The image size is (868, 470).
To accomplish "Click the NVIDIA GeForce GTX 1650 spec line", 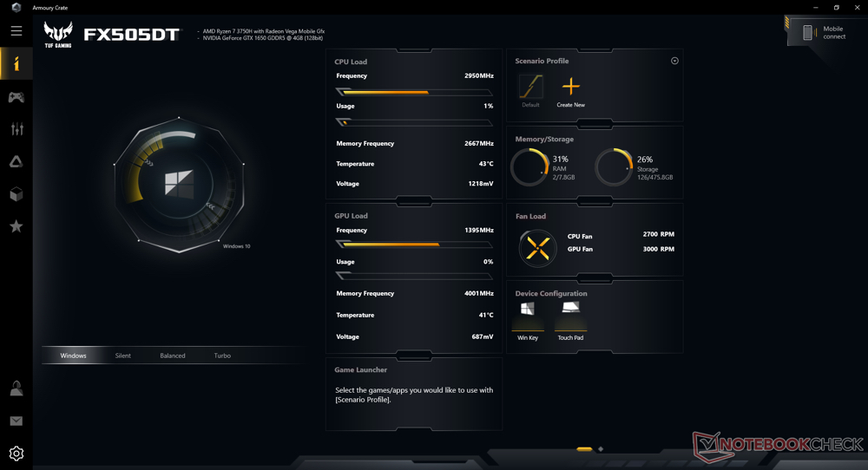I will click(262, 38).
